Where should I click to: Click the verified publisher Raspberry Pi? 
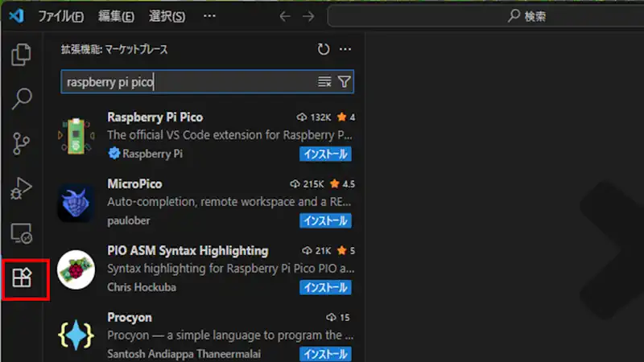[x=146, y=154]
